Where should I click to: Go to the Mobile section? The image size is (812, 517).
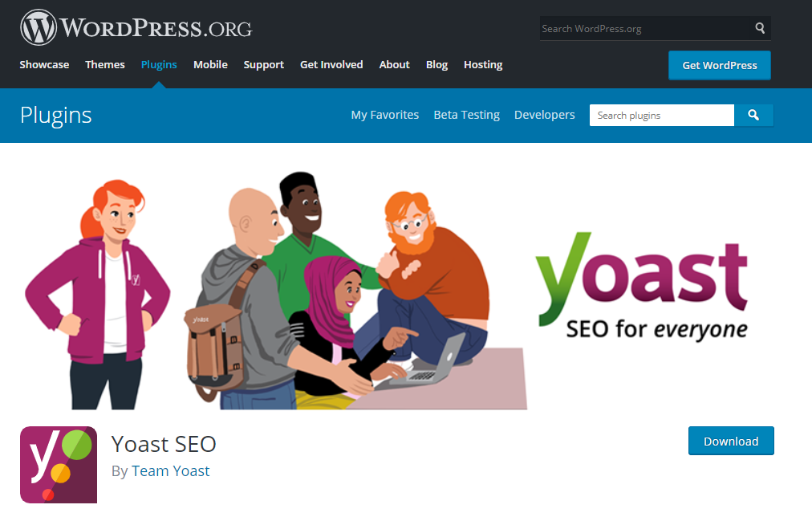click(x=210, y=65)
